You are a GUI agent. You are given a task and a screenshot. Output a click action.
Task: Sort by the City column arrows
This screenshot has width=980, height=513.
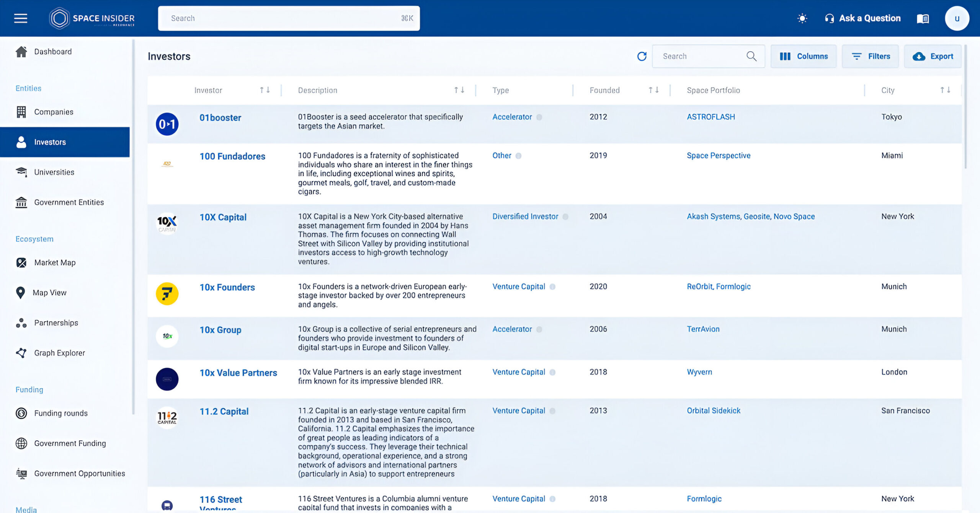[x=945, y=90]
